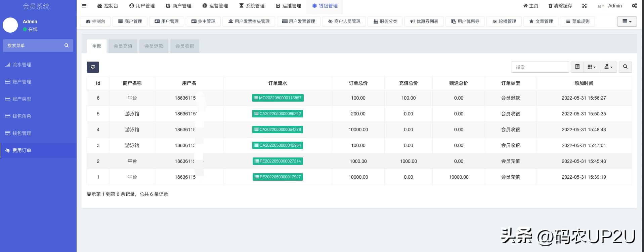Open the 运维管理 top menu
This screenshot has width=644, height=252.
coord(289,6)
